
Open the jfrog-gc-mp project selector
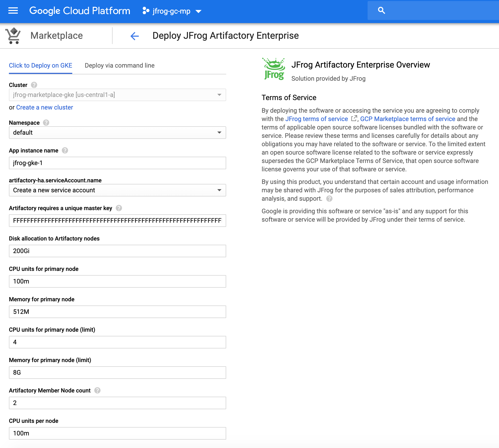coord(172,11)
